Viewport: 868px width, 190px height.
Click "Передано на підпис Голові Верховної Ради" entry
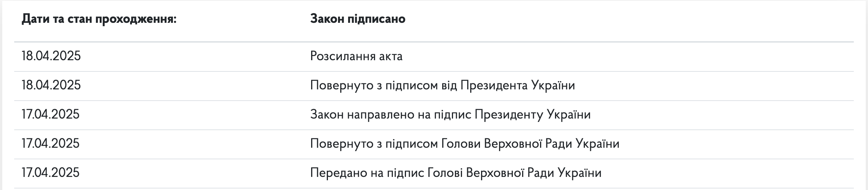456,173
